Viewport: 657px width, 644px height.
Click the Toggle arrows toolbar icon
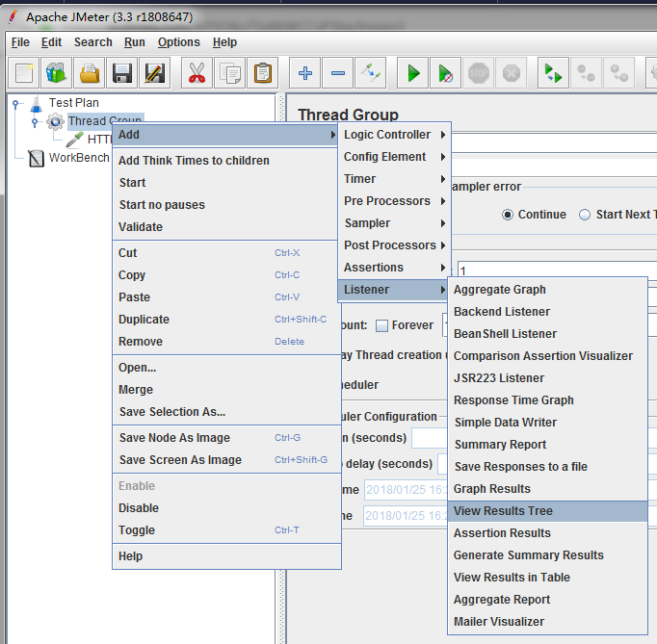click(370, 73)
